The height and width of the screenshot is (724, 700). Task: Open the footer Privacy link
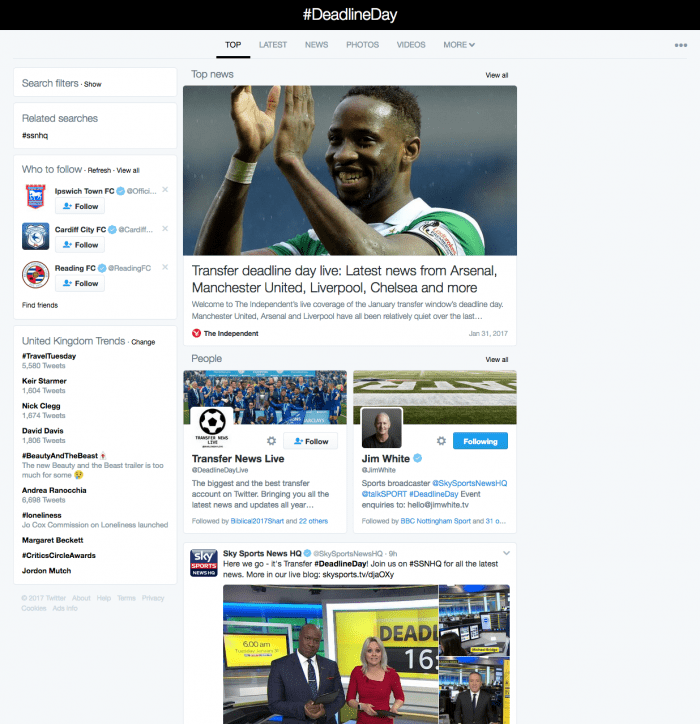[x=153, y=598]
